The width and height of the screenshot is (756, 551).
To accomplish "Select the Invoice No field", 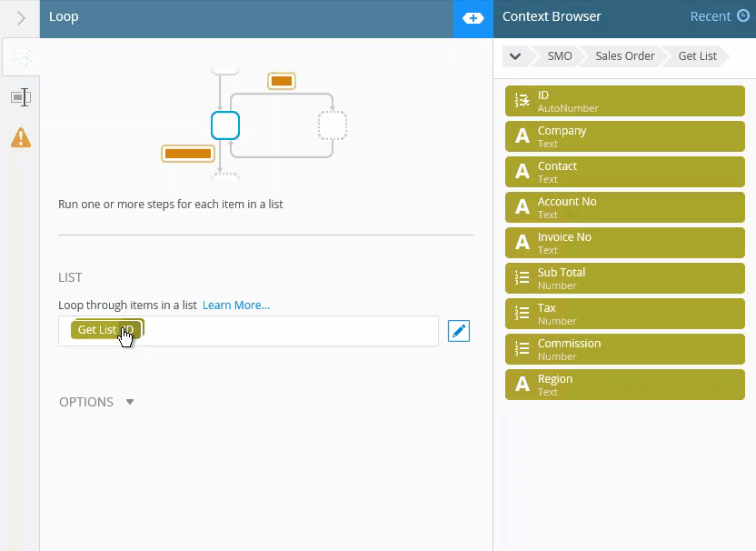I will tap(625, 243).
